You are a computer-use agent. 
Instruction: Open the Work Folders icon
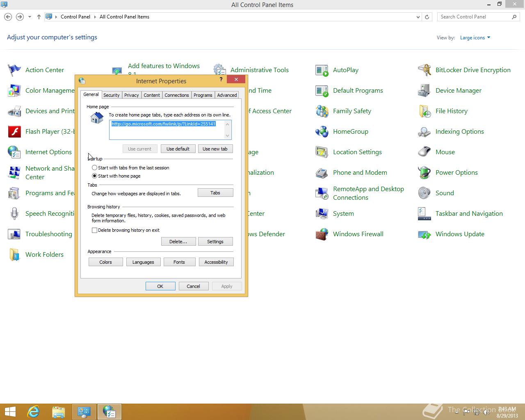click(14, 255)
